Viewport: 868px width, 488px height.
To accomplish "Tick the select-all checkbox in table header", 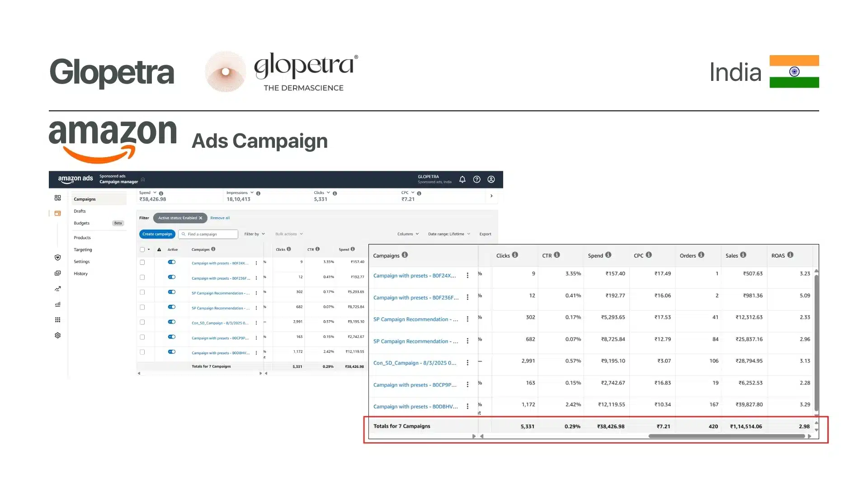I will point(142,249).
